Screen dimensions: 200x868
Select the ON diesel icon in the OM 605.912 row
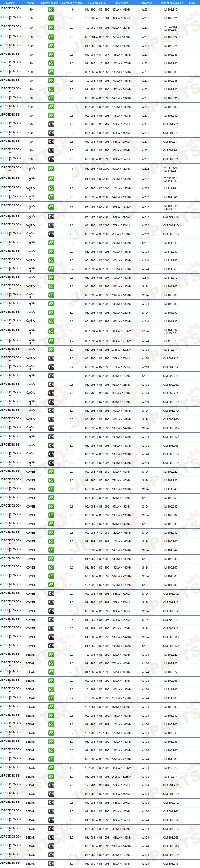coord(51,402)
